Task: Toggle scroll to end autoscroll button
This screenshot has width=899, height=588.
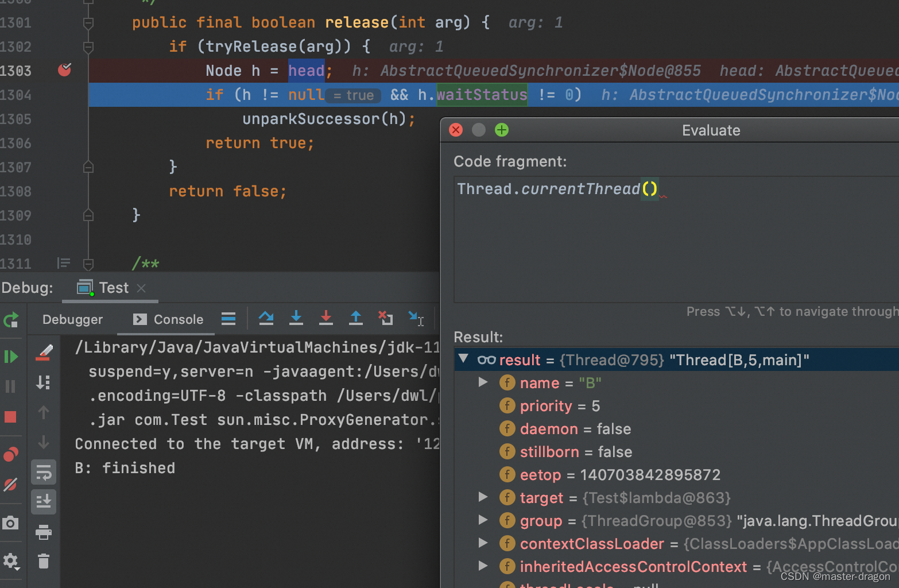Action: coord(44,502)
